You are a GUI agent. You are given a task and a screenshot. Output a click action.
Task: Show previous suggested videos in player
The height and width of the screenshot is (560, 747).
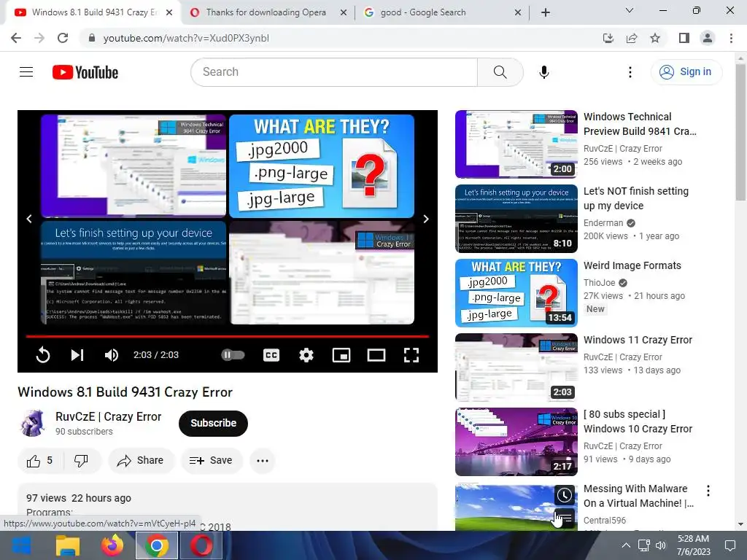coord(29,219)
